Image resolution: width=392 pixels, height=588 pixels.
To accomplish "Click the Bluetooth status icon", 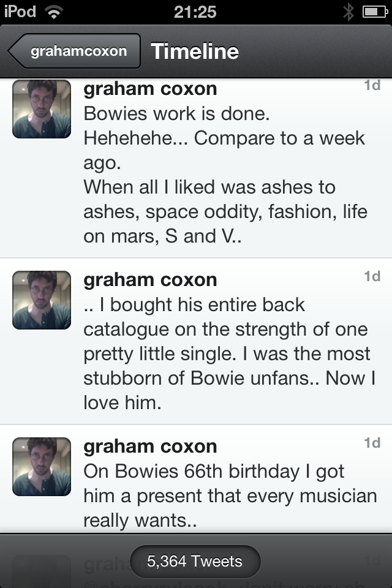I will click(x=349, y=12).
